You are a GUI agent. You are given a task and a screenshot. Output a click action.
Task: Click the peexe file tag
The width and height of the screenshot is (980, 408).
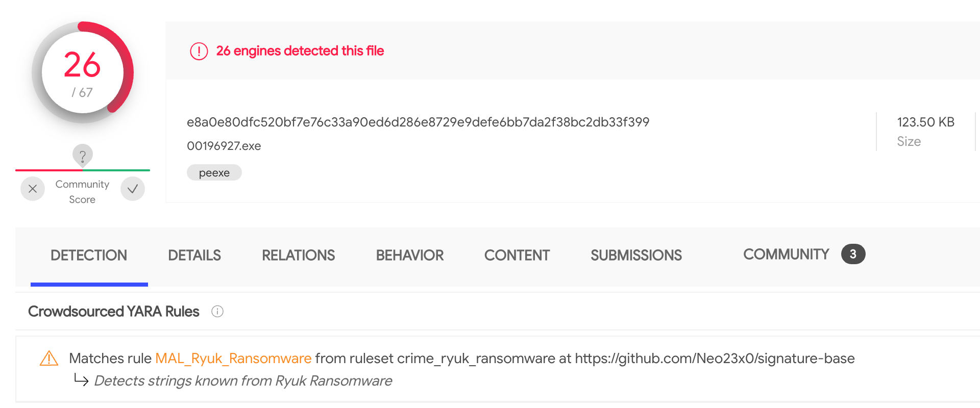[x=214, y=172]
